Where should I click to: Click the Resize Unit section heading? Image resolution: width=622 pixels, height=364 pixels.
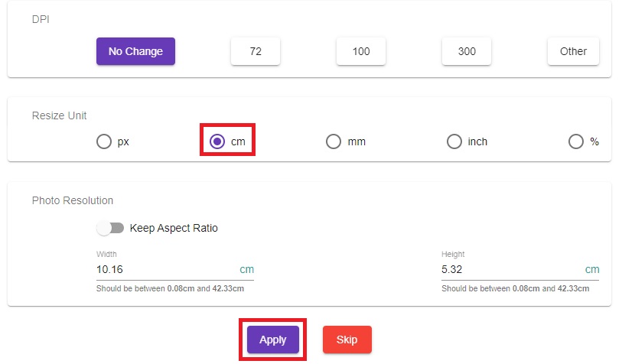click(60, 115)
